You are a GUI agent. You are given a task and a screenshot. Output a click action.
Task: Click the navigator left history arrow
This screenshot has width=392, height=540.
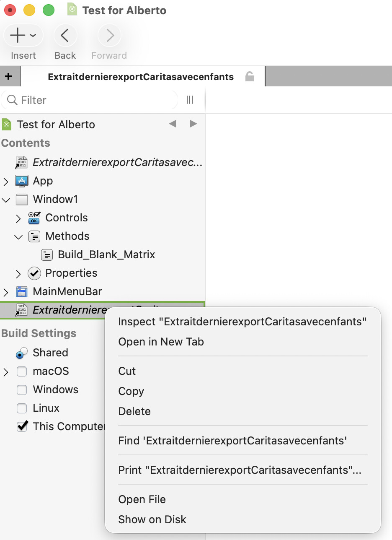pos(172,124)
